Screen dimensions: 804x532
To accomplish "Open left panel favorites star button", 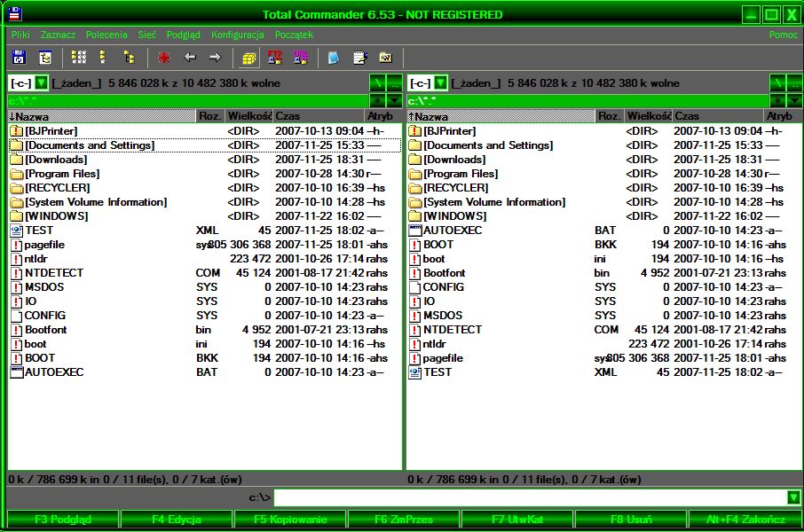I will [x=378, y=100].
